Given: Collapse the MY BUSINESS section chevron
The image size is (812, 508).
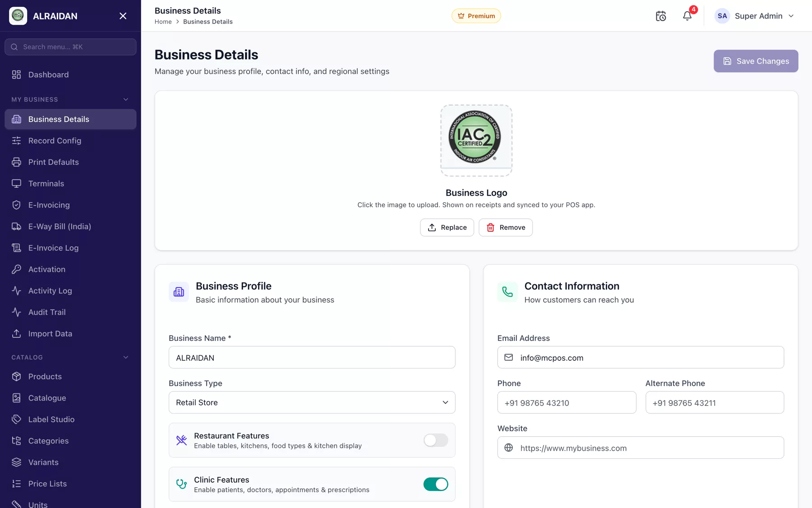Looking at the screenshot, I should pyautogui.click(x=126, y=99).
